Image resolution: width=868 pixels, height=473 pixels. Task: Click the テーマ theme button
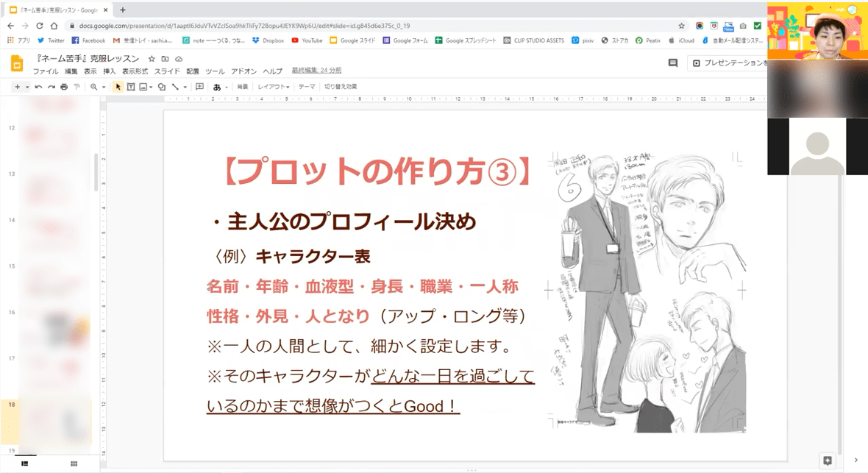(x=306, y=87)
